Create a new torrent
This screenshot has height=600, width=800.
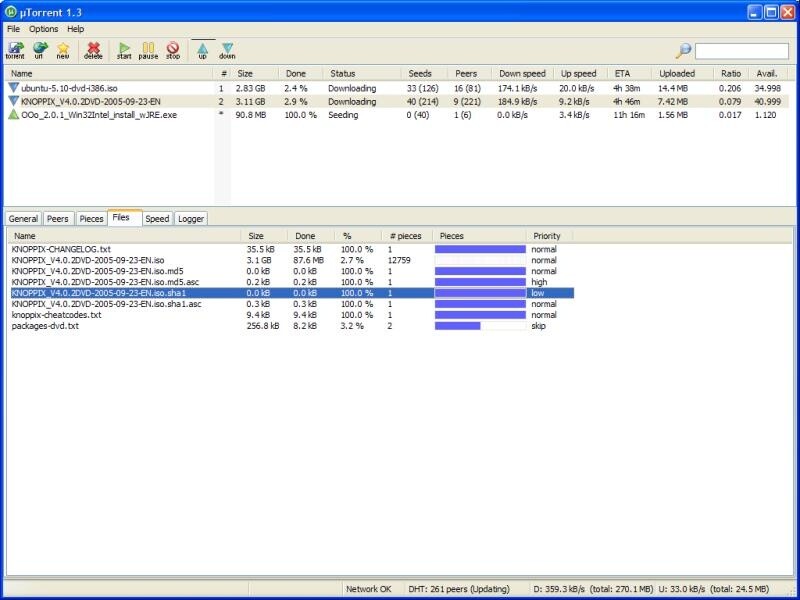point(63,49)
